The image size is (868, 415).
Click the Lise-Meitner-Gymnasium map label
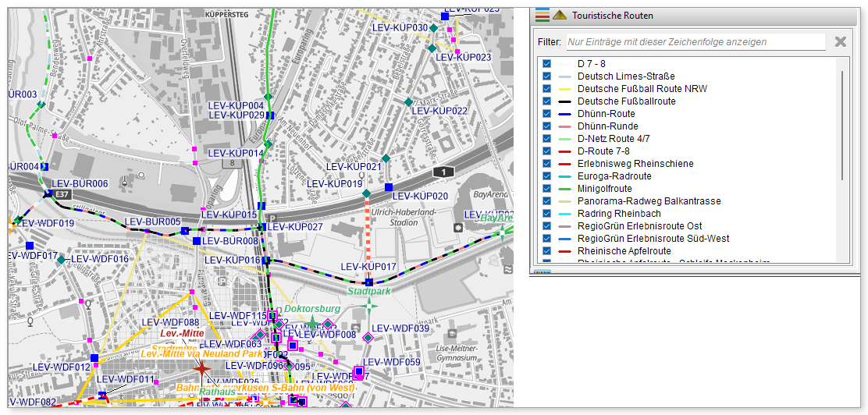point(457,354)
